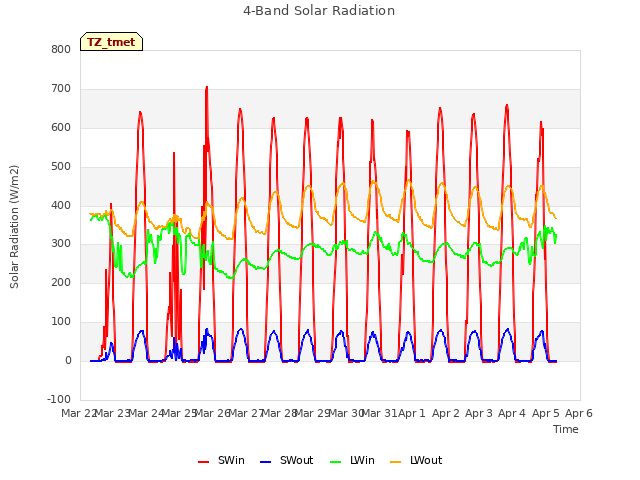This screenshot has height=480, width=640.
Task: Click the Apr 3 x-axis label
Action: [x=479, y=413]
